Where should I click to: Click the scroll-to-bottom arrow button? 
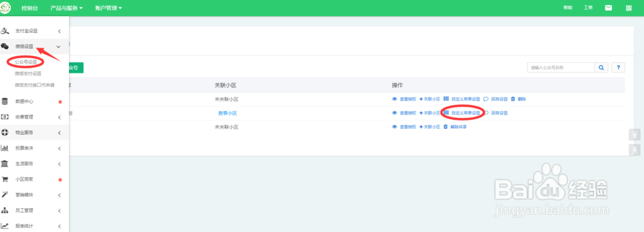click(x=634, y=150)
